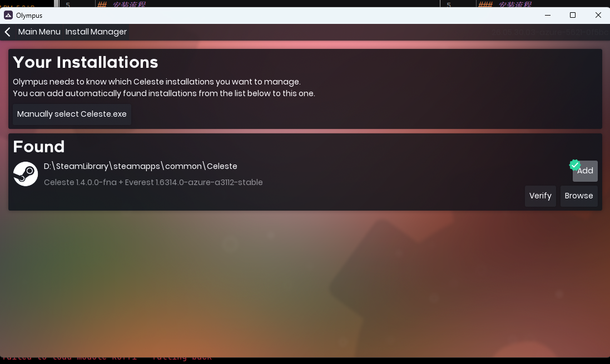
Task: Open the Main Menu breadcrumb
Action: pyautogui.click(x=39, y=32)
